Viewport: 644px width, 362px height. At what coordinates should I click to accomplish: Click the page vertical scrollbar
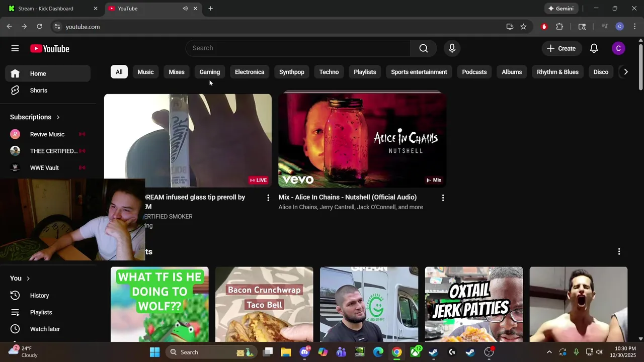click(640, 67)
